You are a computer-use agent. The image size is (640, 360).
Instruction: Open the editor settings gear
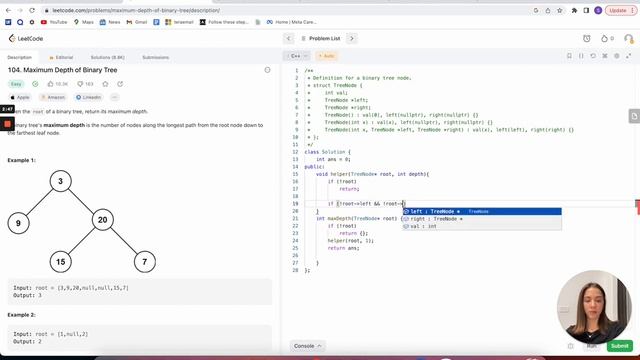(x=617, y=56)
